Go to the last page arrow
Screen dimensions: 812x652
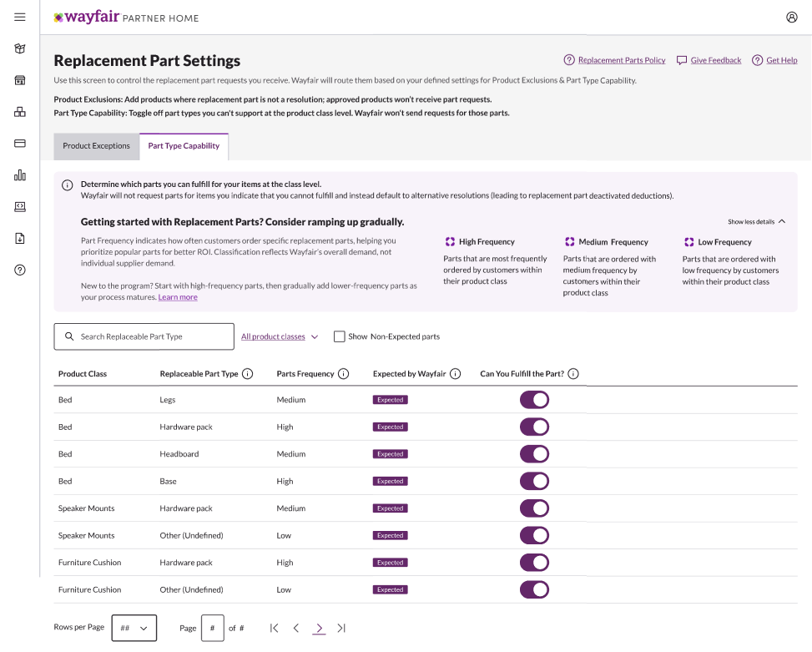point(341,628)
